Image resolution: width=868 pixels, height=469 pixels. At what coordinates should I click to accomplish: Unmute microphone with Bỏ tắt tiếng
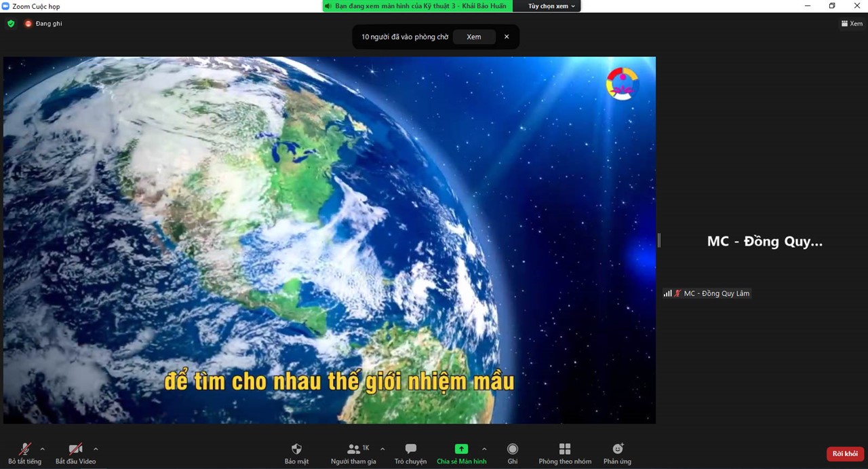click(x=24, y=454)
